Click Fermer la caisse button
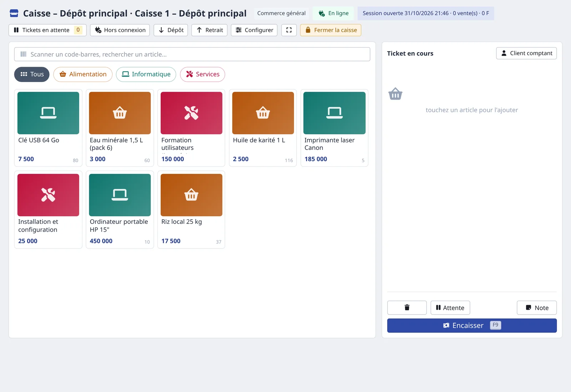This screenshot has width=571, height=392. click(x=331, y=30)
